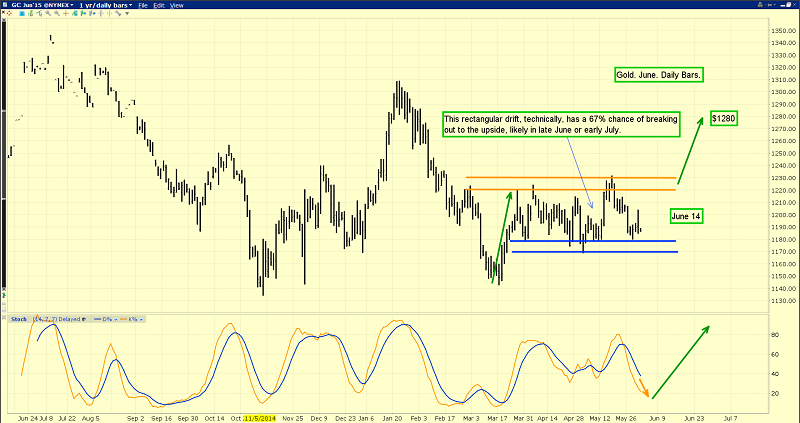
Task: Click the Jul 7 date axis label
Action: point(730,418)
